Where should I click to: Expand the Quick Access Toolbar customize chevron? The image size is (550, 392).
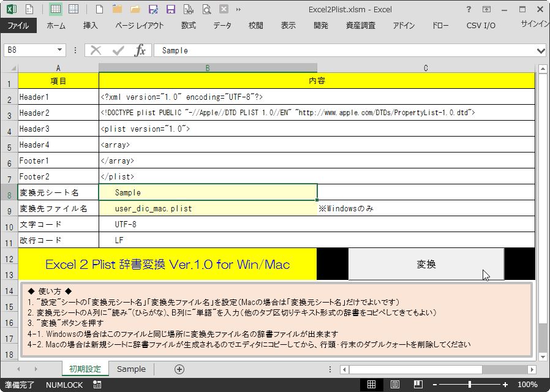point(239,9)
